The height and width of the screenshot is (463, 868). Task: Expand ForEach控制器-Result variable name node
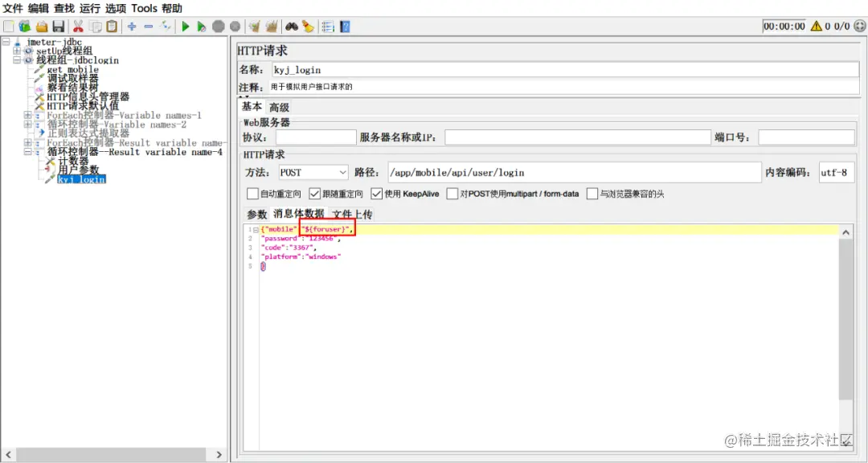[x=27, y=142]
